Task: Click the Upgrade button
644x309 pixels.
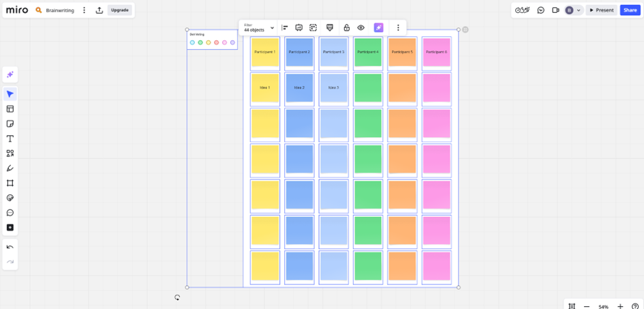Action: [x=120, y=10]
